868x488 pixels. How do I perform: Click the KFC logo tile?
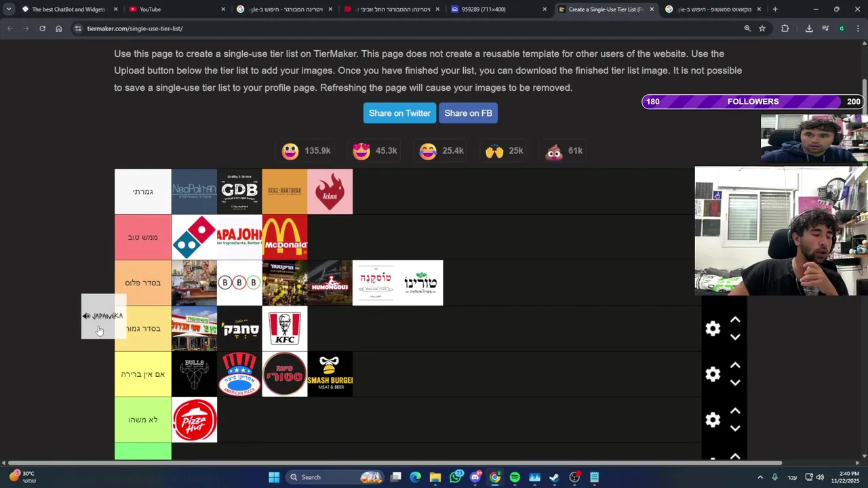click(x=285, y=329)
